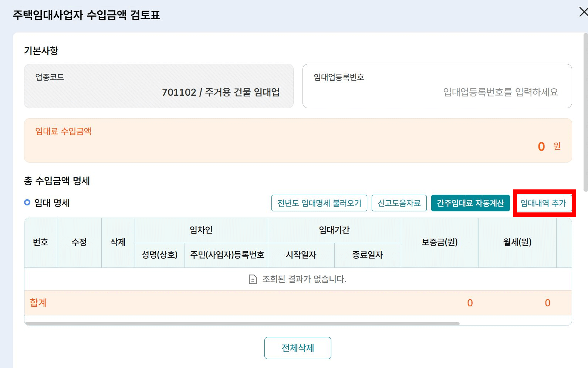Select the 임대 명세 radio button
The image size is (588, 368).
point(27,202)
